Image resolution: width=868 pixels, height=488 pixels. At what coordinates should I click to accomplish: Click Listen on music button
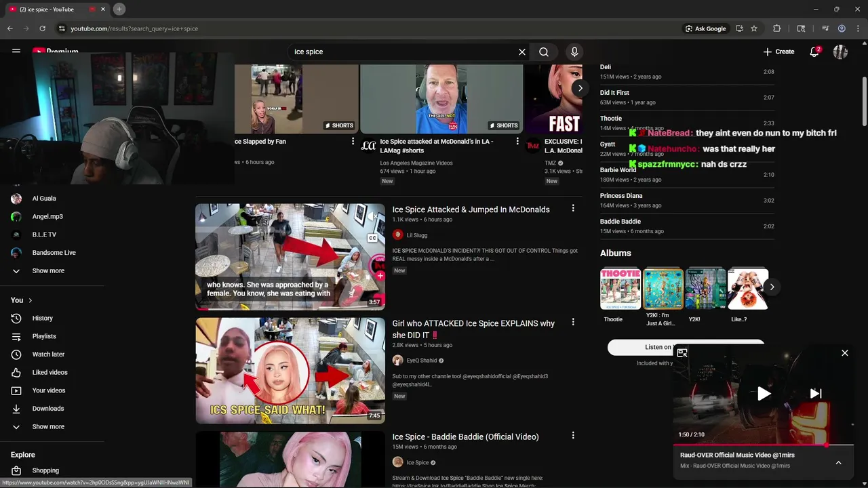(686, 347)
